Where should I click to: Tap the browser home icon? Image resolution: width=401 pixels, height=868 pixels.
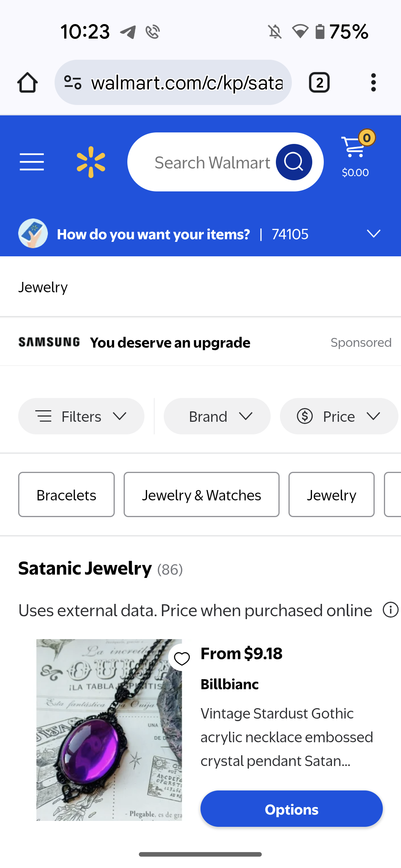(x=27, y=82)
